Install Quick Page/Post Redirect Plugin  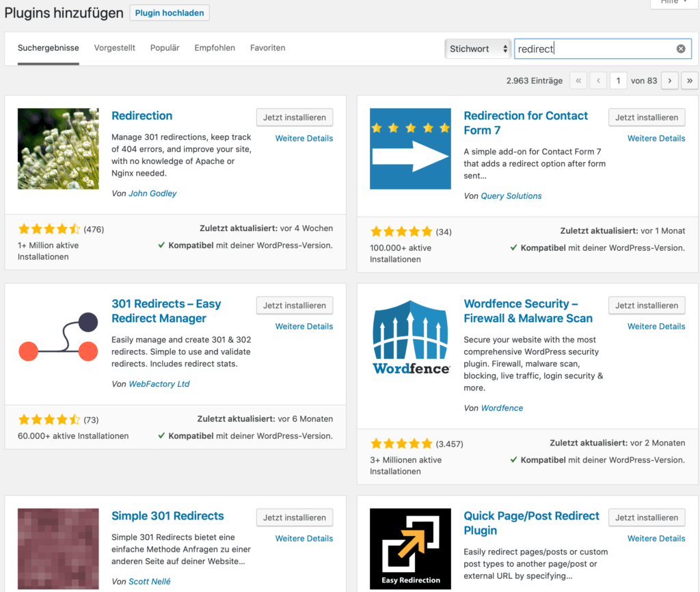point(647,517)
